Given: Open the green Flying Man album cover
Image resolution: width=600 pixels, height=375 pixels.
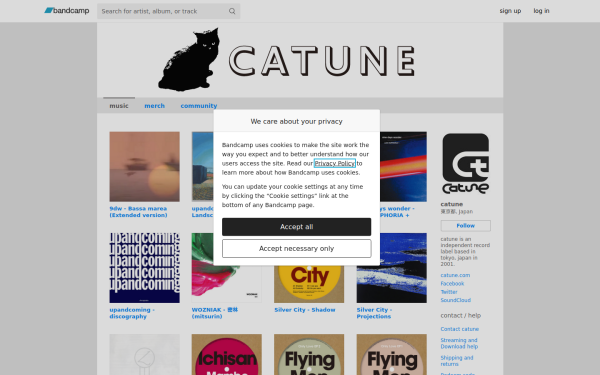Looking at the screenshot, I should 309,354.
